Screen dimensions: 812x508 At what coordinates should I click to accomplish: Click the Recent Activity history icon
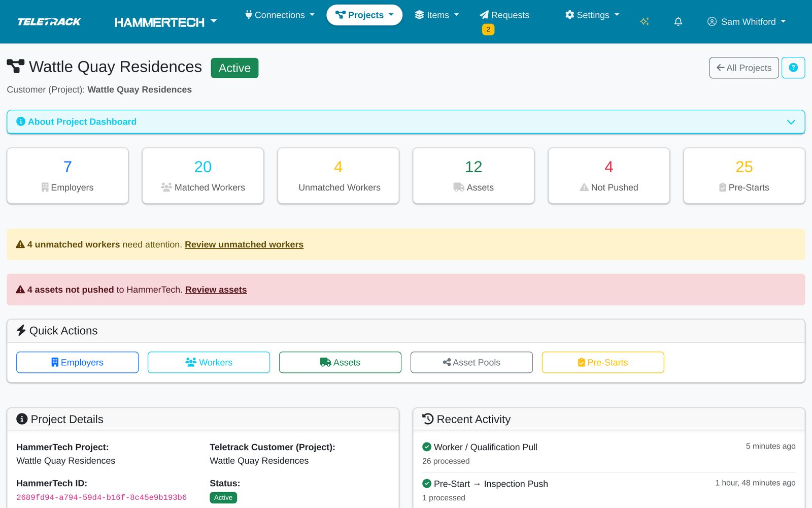428,419
